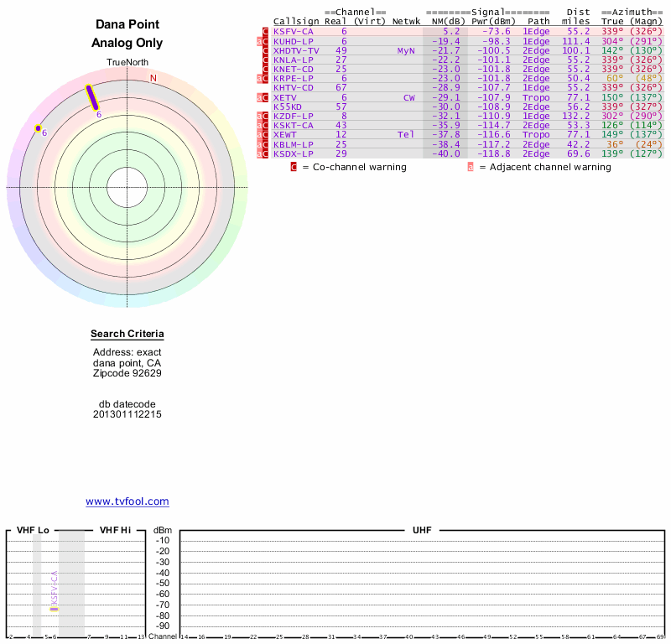The image size is (671, 644).
Task: Select the XHDTV-TV callsign
Action: (296, 50)
